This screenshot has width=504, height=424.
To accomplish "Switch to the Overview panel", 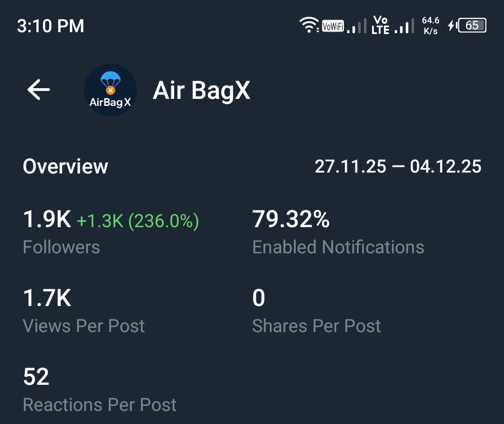I will [65, 167].
